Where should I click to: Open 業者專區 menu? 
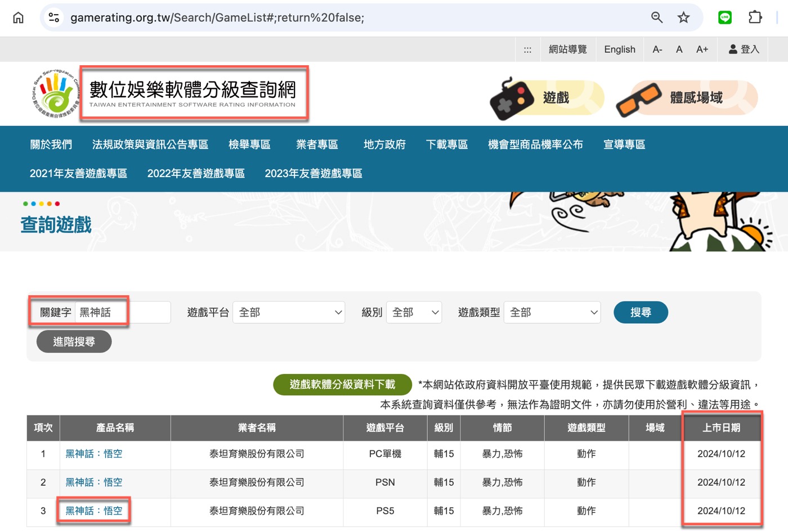pos(317,145)
